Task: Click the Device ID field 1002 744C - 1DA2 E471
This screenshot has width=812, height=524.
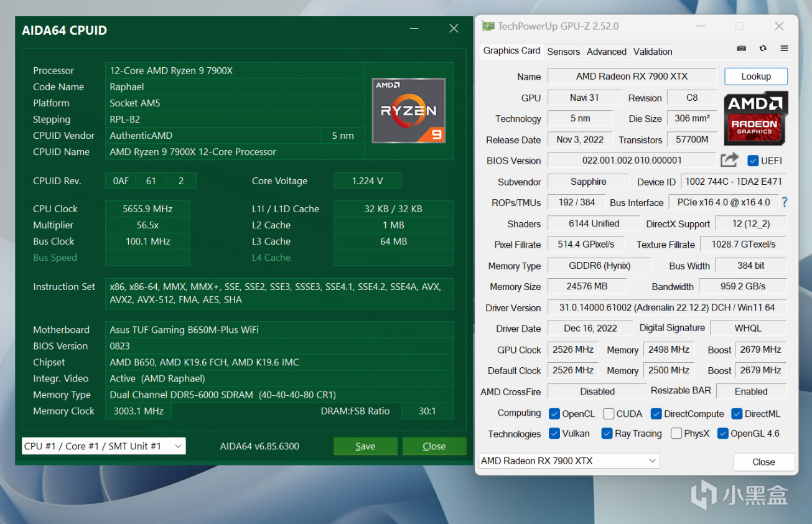Action: (734, 182)
